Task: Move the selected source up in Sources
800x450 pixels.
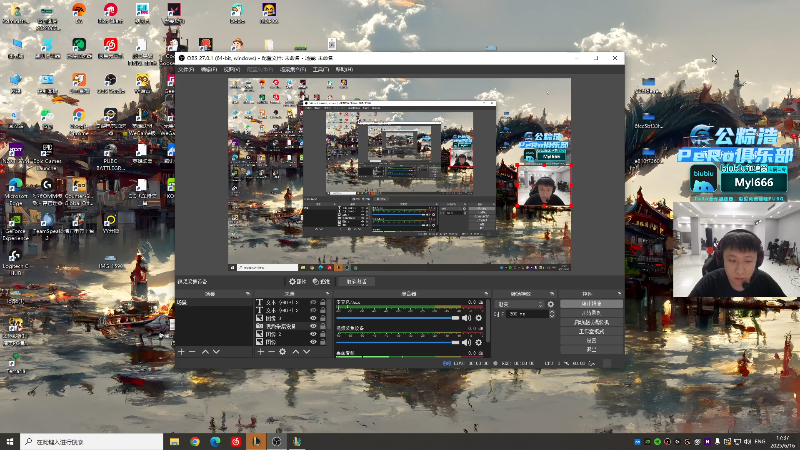Action: (295, 352)
